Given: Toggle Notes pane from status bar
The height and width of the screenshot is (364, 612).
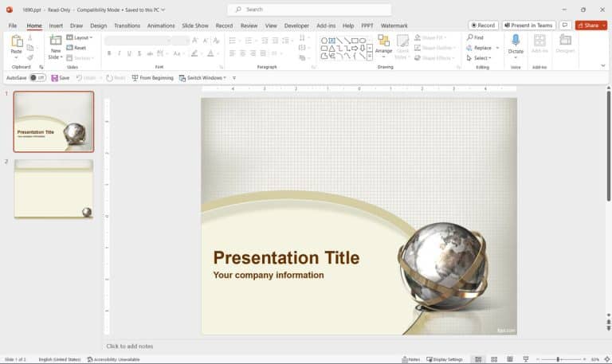Looking at the screenshot, I should tap(411, 359).
